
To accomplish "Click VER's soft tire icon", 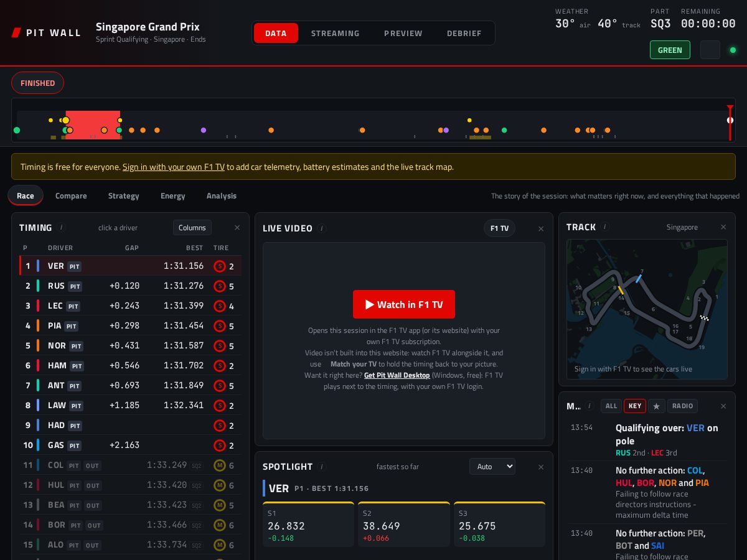I will tap(219, 266).
